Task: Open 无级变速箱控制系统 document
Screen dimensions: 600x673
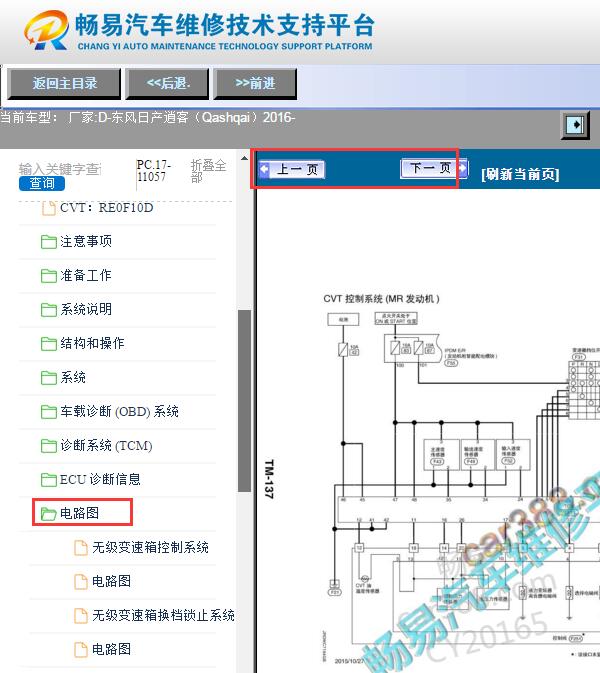Action: (x=150, y=547)
